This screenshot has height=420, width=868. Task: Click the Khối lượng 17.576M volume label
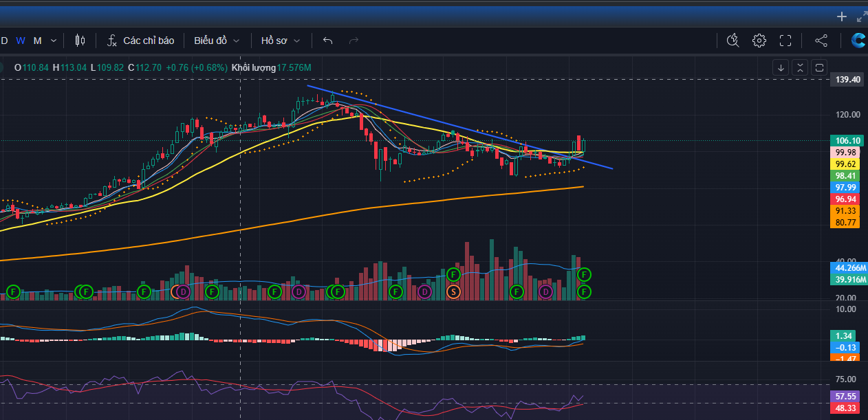coord(272,67)
